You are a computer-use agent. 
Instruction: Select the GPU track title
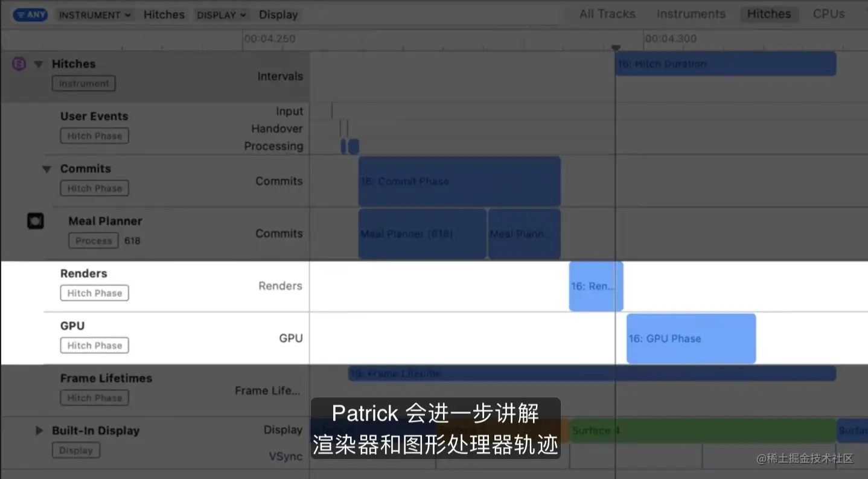72,326
